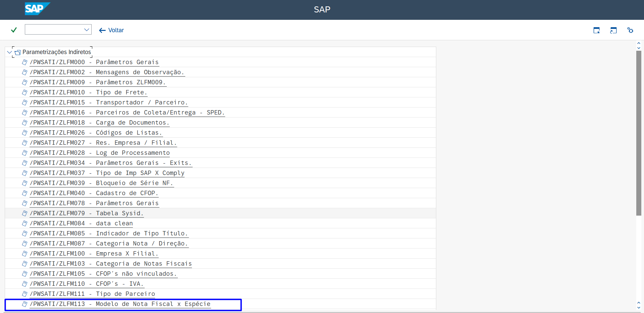The width and height of the screenshot is (644, 313).
Task: Open ZLFM040 Cadastro de CFOP entry
Action: point(94,193)
